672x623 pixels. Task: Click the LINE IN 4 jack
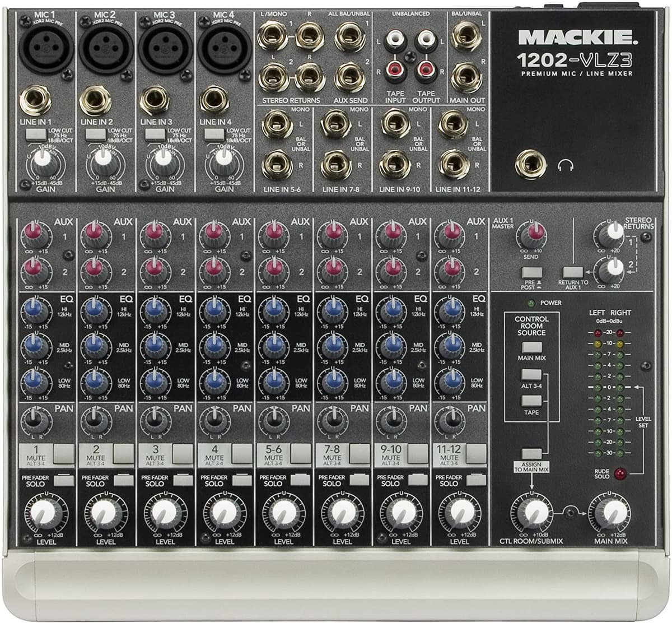pos(215,100)
